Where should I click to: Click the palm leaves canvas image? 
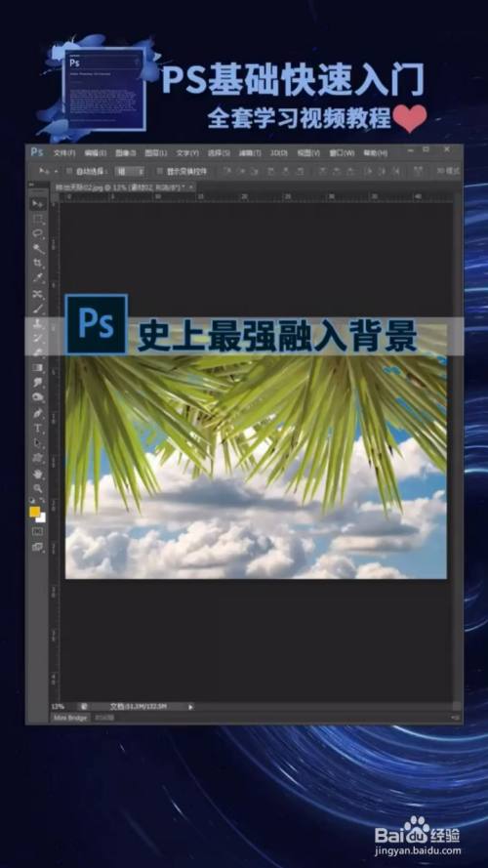point(256,451)
